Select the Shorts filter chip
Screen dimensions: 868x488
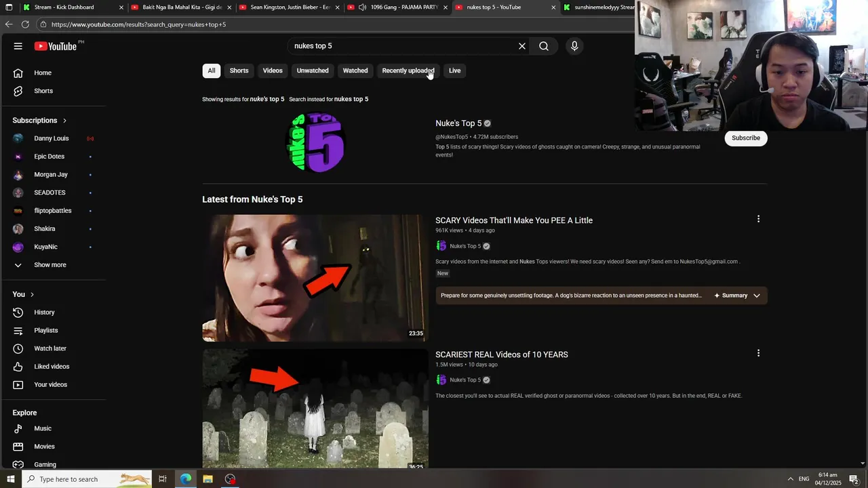pos(239,70)
